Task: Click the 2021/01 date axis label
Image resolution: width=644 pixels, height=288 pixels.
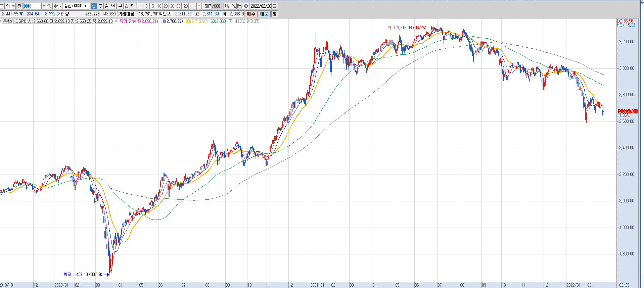Action: [x=317, y=285]
